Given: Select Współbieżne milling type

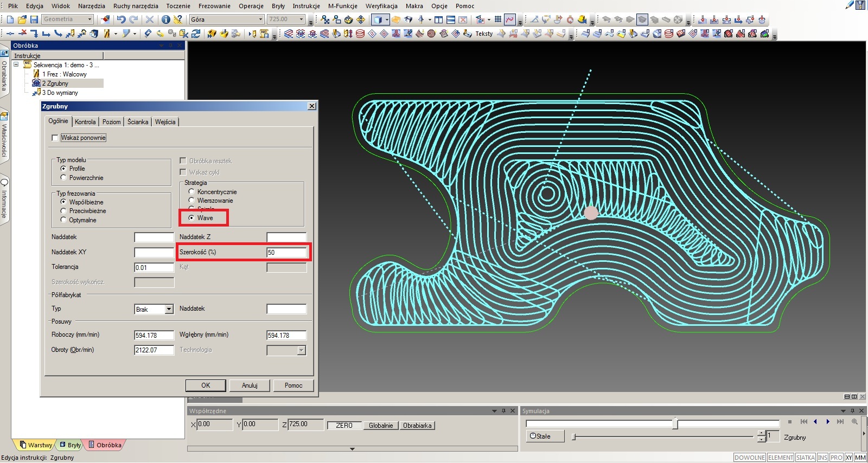Looking at the screenshot, I should (63, 202).
